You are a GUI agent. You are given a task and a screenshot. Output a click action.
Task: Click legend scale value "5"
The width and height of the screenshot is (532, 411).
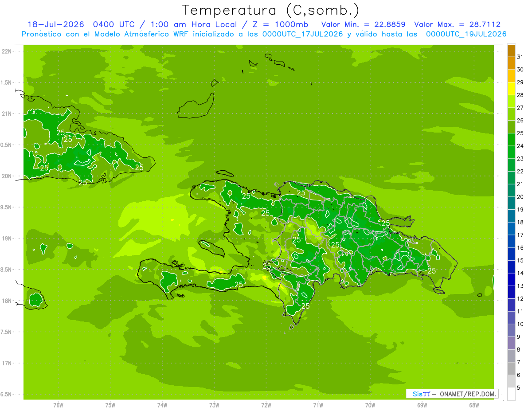click(x=519, y=388)
